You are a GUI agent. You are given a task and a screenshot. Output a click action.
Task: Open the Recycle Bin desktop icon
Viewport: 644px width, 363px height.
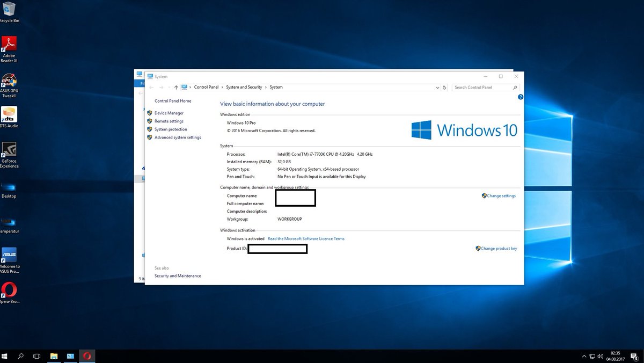pyautogui.click(x=9, y=12)
